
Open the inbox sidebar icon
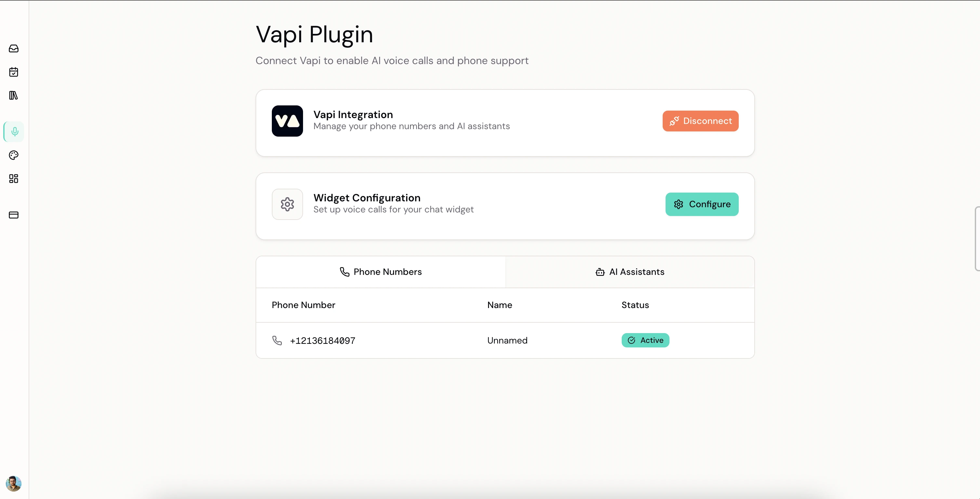14,48
